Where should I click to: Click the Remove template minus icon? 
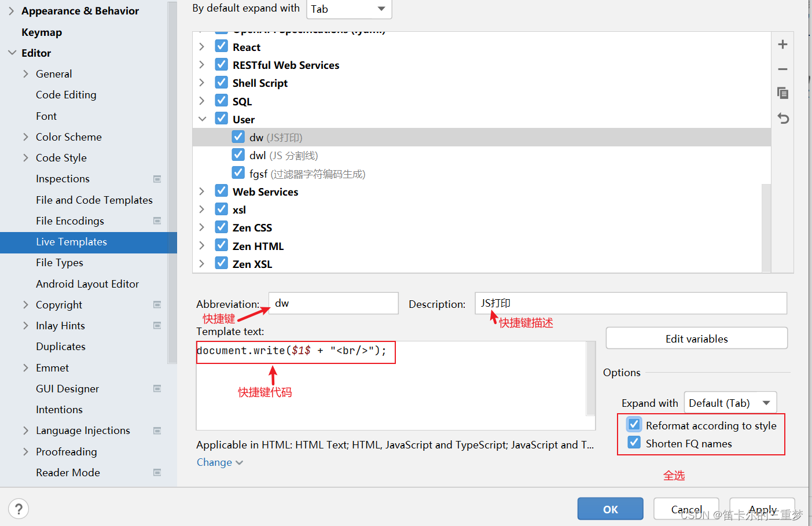pyautogui.click(x=782, y=69)
